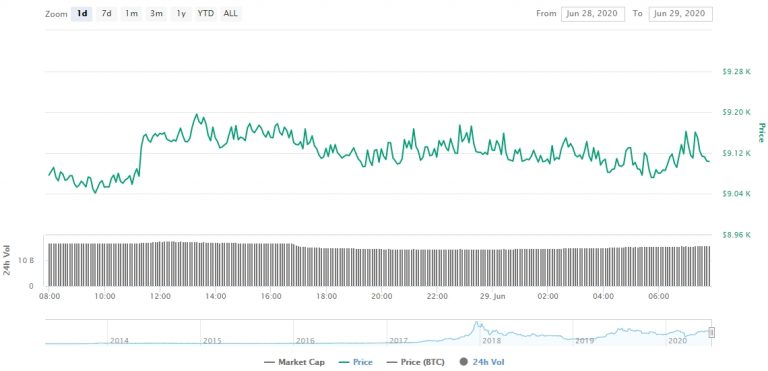Toggle the Price (BTC) legend item
The image size is (768, 371).
tap(416, 363)
